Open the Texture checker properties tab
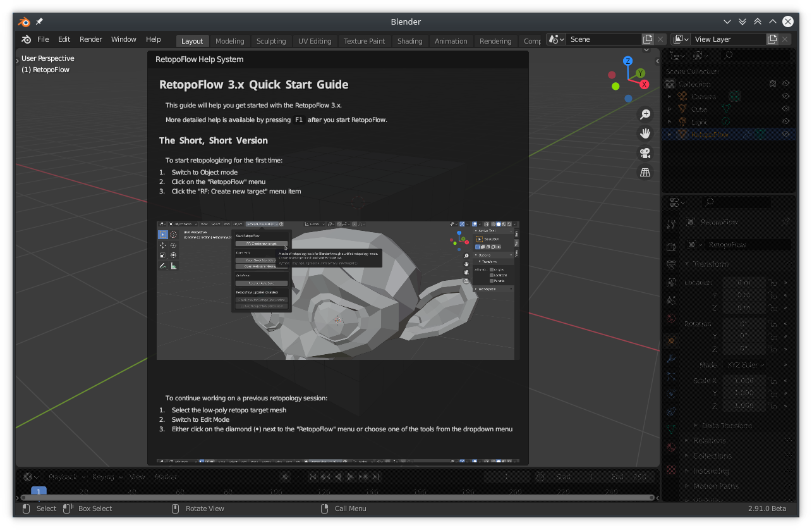 [x=671, y=470]
